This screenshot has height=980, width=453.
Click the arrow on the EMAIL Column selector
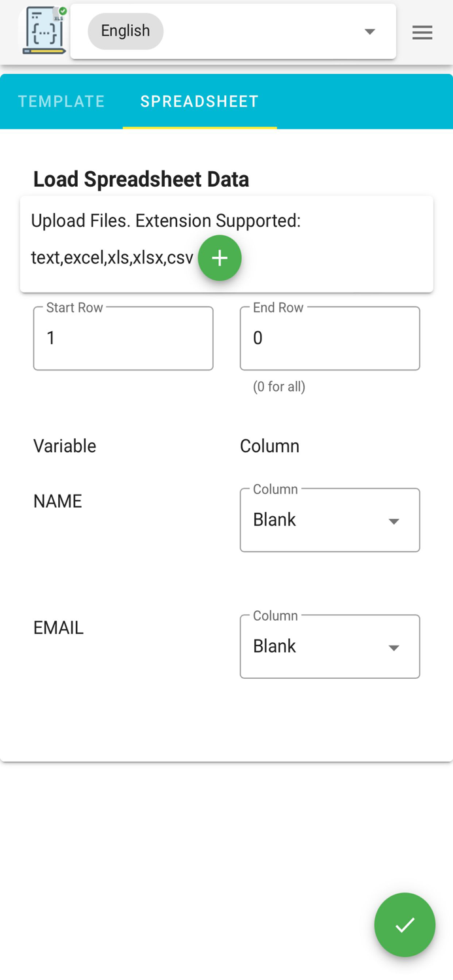coord(394,647)
